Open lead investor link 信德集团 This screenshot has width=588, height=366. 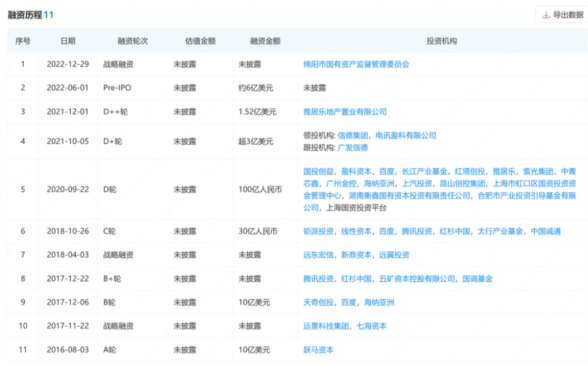[x=353, y=135]
